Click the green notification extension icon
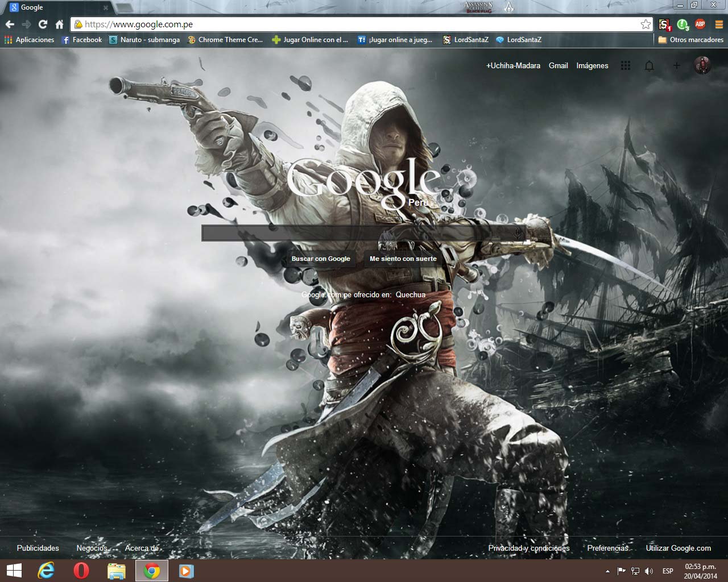 click(x=682, y=25)
